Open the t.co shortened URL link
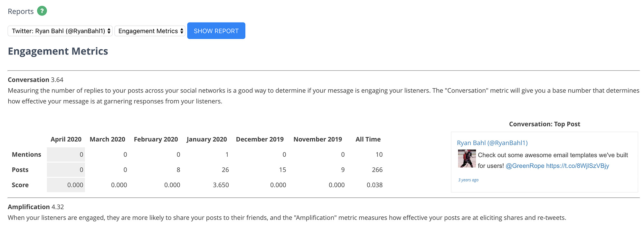The image size is (644, 227). [577, 166]
